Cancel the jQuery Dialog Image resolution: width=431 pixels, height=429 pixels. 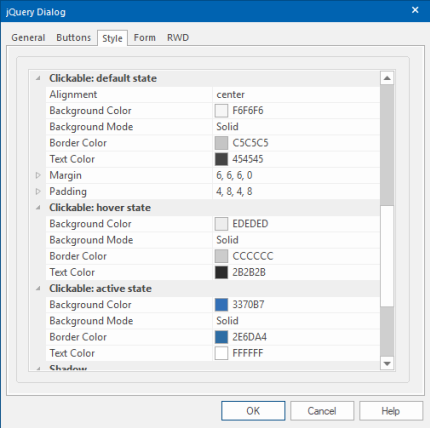[322, 411]
